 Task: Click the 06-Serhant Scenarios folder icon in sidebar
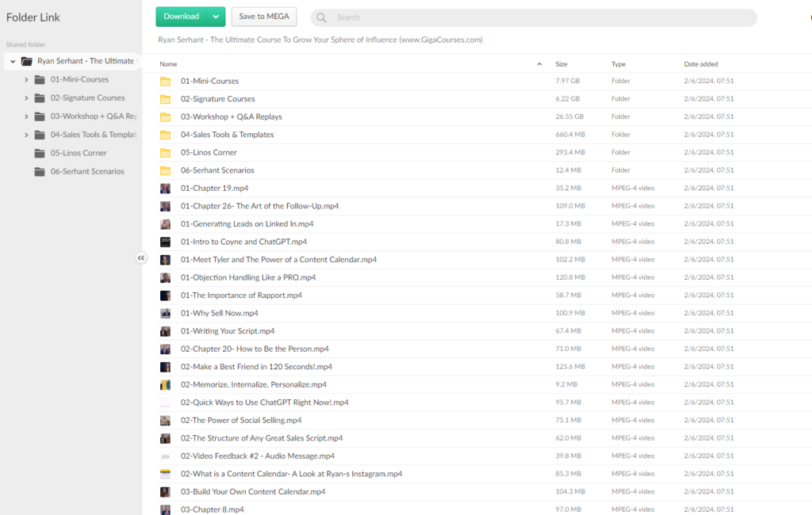click(x=40, y=172)
